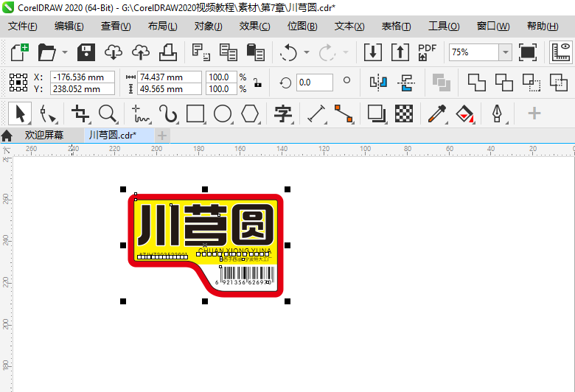Viewport: 575px width, 392px height.
Task: Click the Intersect shapes icon
Action: [x=532, y=82]
